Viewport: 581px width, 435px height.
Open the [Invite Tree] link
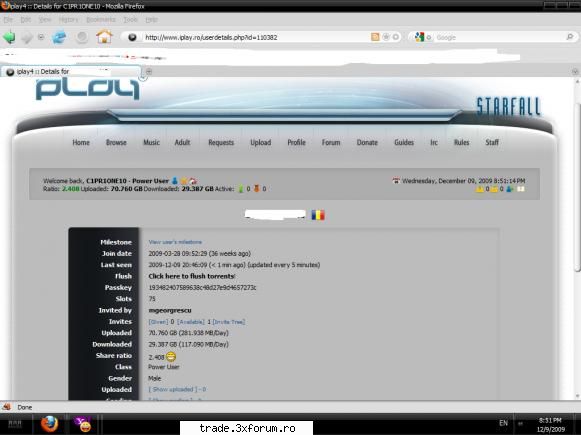pos(229,322)
